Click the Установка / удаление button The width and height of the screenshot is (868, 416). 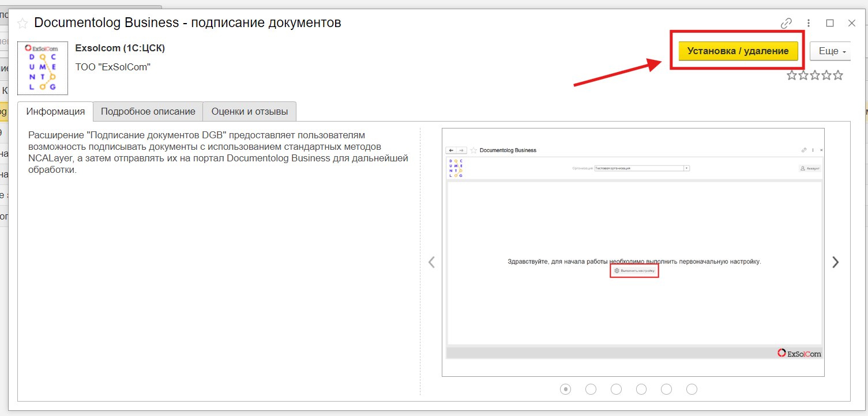click(x=738, y=51)
